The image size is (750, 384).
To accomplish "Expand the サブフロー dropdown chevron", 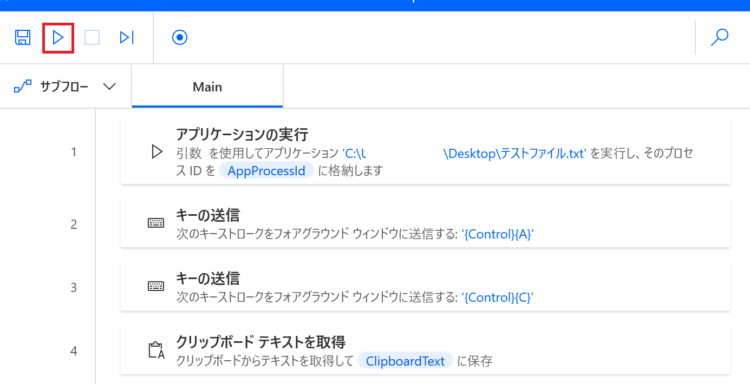I will pyautogui.click(x=110, y=87).
